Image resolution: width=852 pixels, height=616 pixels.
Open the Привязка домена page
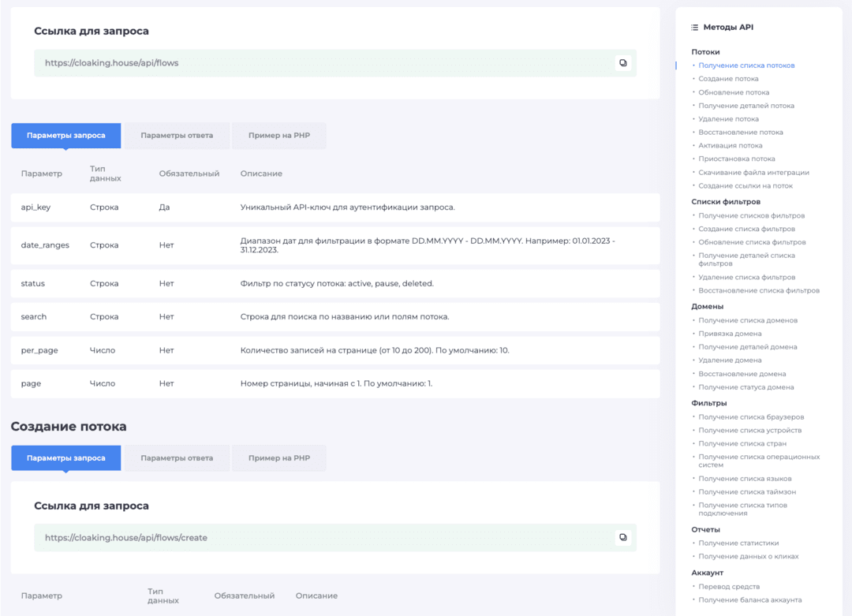pyautogui.click(x=731, y=333)
